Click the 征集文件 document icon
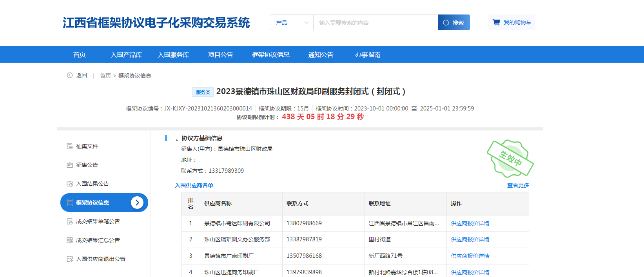This screenshot has width=644, height=277. (70, 146)
